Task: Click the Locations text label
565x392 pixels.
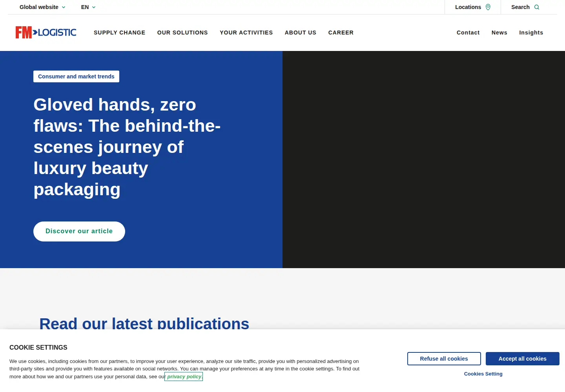Action: click(468, 7)
